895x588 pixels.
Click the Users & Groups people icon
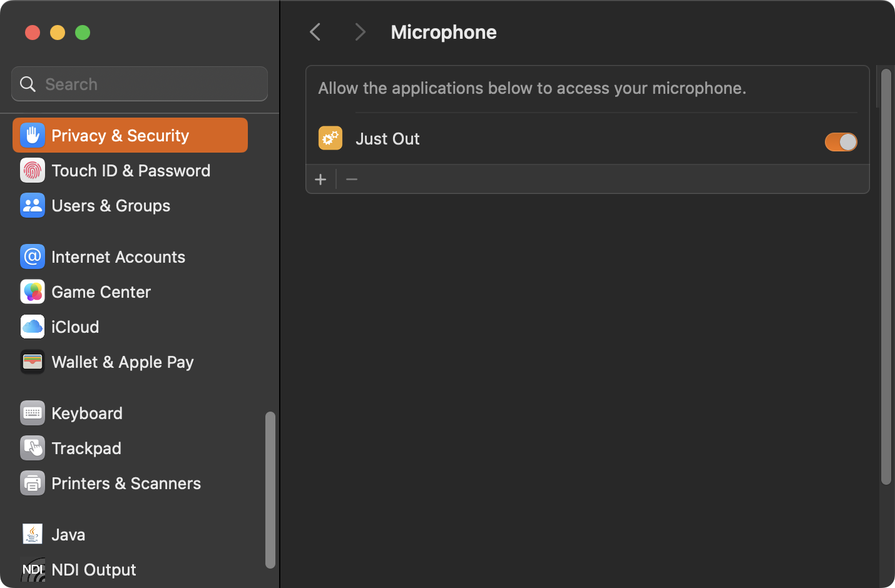click(33, 205)
